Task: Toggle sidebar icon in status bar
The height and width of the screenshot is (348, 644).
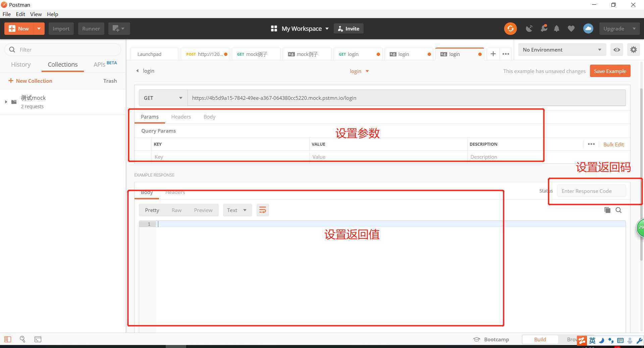Action: tap(7, 339)
